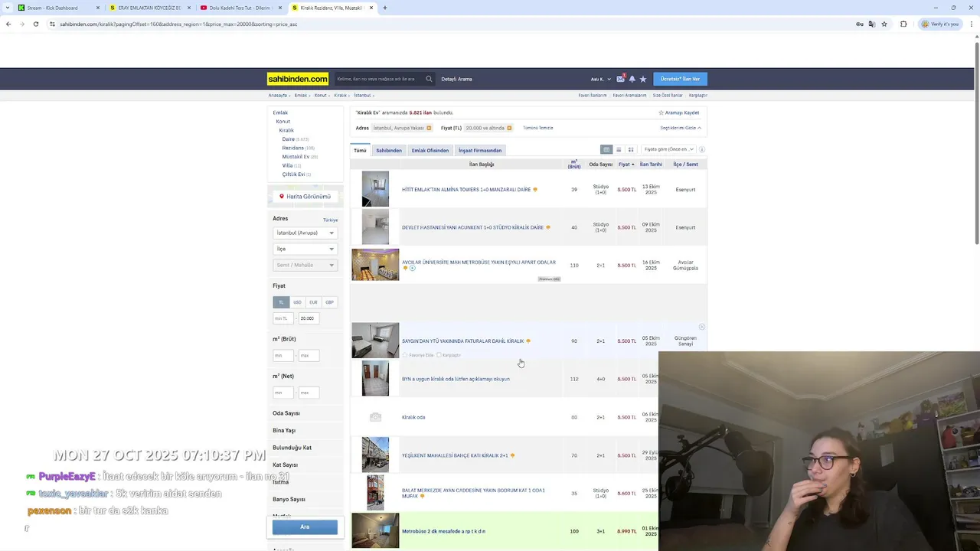Screen dimensions: 980x551
Task: Expand the Bina Yaşı filter
Action: click(x=284, y=430)
